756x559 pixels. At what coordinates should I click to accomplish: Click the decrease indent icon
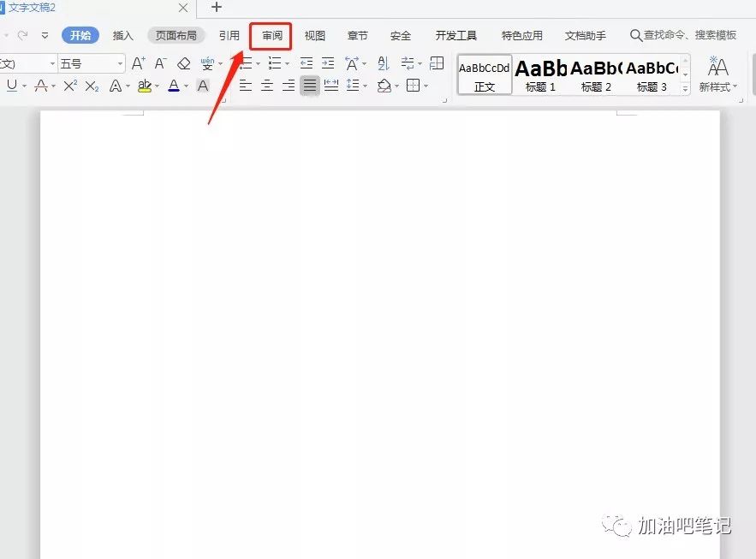(307, 63)
